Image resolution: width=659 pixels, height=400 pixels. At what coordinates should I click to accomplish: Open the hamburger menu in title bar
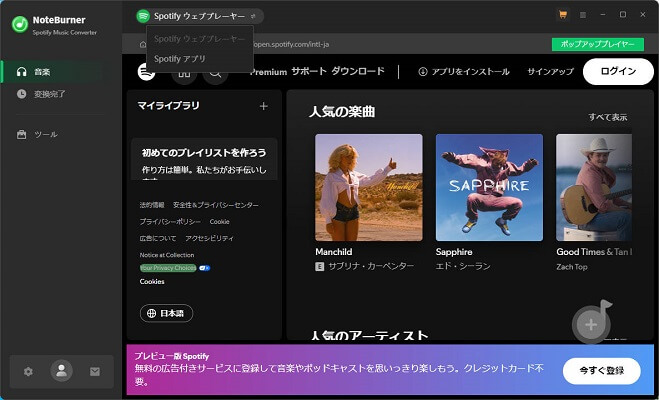click(x=583, y=15)
